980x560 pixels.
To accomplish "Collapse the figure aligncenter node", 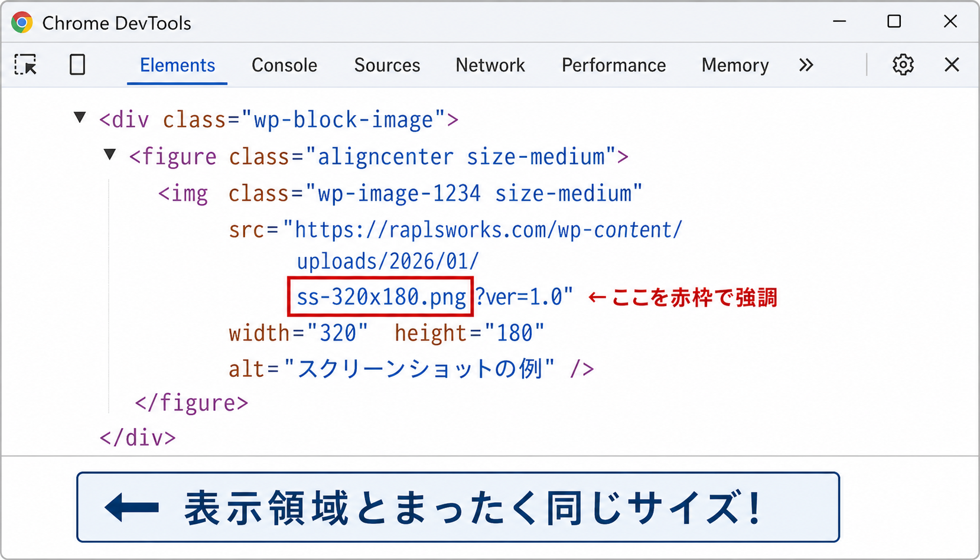I will pos(110,154).
